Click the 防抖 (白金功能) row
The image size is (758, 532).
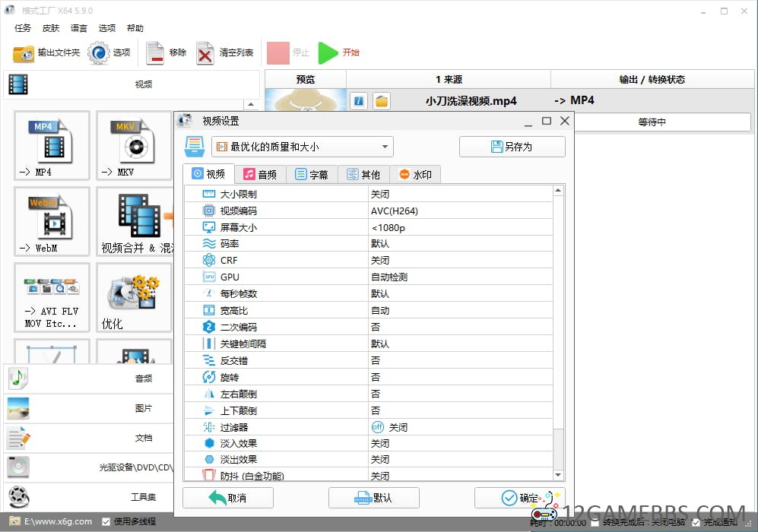tap(369, 476)
